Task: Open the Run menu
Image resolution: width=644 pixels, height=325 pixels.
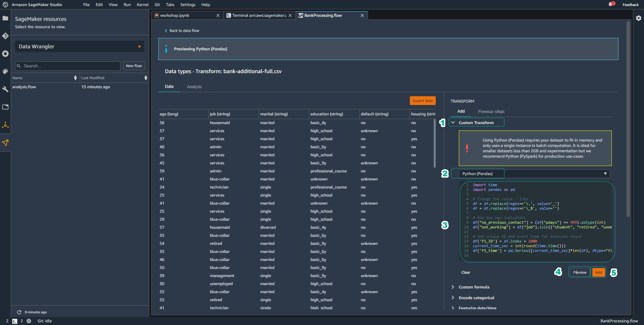Action: 127,5
